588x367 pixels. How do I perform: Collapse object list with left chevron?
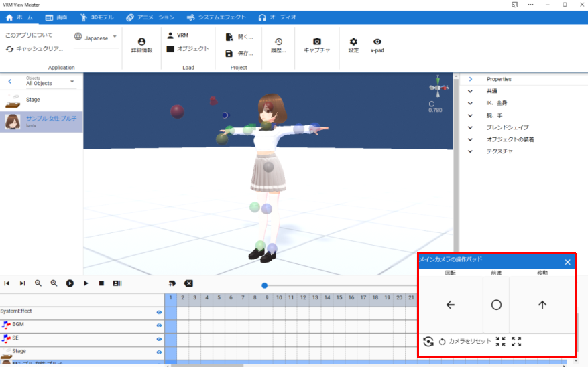(x=10, y=81)
